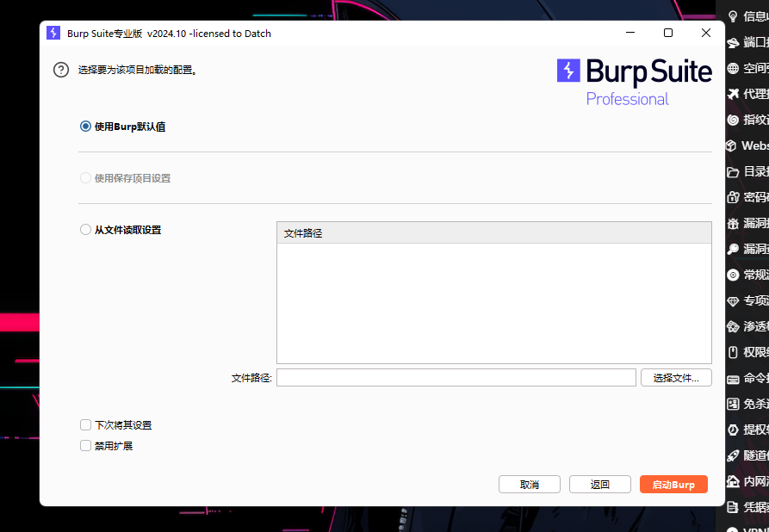Click the help question mark icon
The height and width of the screenshot is (532, 769).
[60, 70]
